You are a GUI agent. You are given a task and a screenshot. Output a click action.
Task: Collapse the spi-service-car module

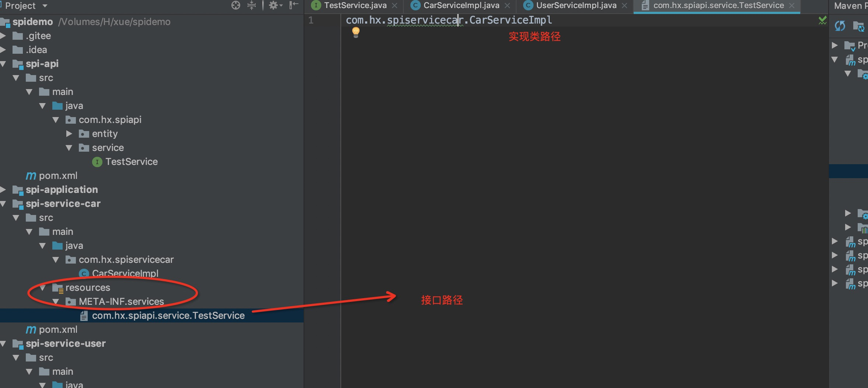click(x=3, y=204)
